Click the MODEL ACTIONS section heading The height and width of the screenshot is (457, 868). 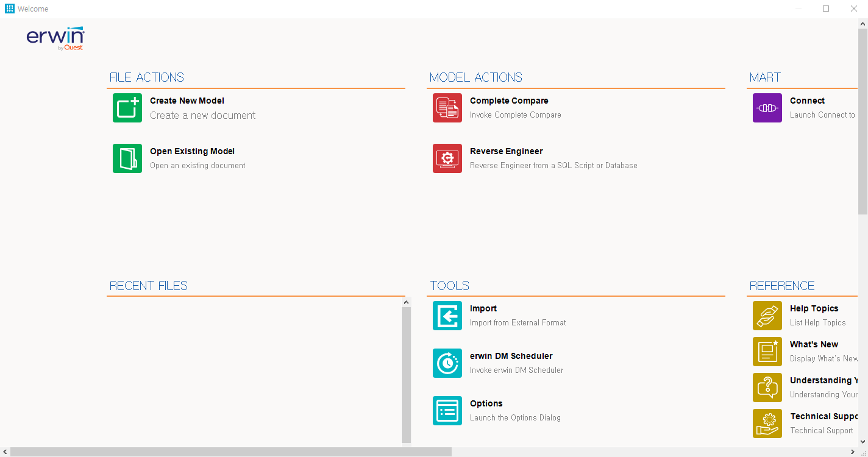[x=476, y=77]
